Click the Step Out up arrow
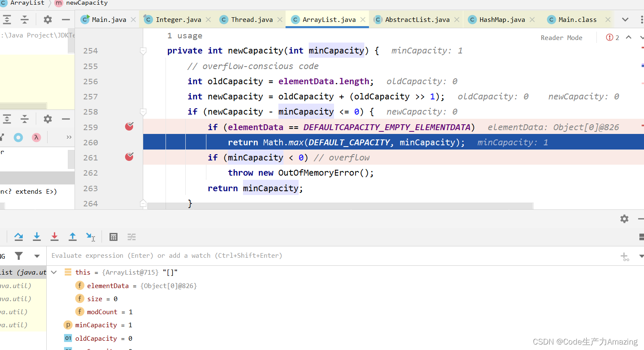 point(72,237)
